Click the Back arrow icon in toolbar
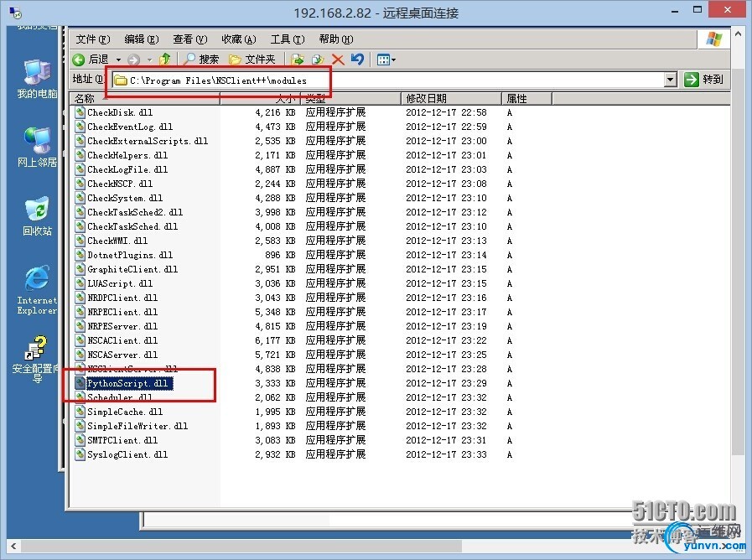752x560 pixels. pyautogui.click(x=78, y=60)
